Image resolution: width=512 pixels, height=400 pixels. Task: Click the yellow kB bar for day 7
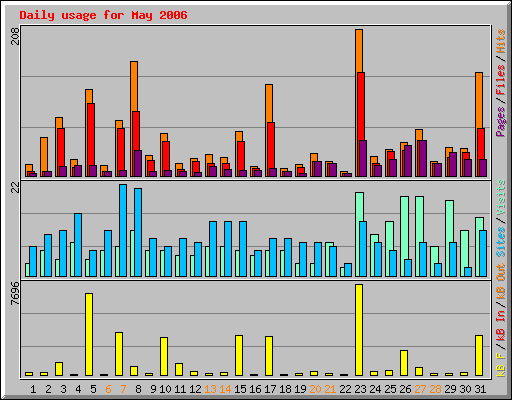point(119,354)
